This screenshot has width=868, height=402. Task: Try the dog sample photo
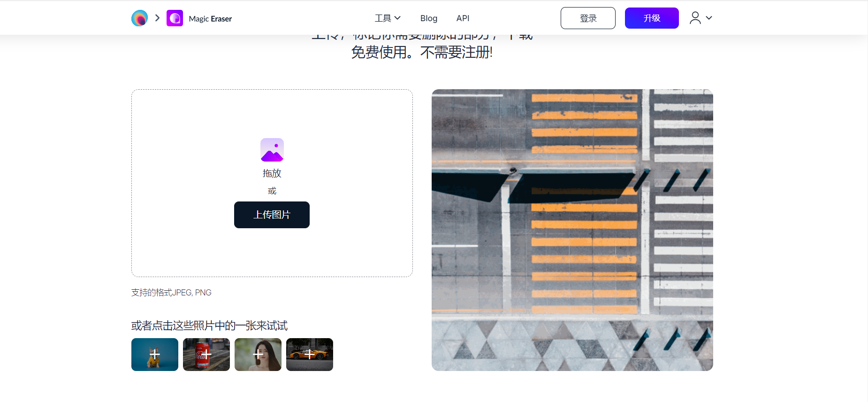coord(155,355)
